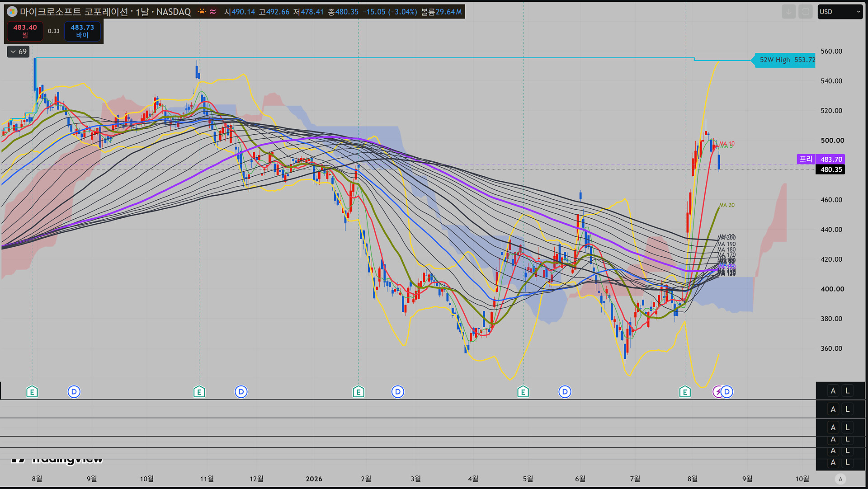
Task: Click the faded down-arrow button beside USD
Action: (x=789, y=12)
